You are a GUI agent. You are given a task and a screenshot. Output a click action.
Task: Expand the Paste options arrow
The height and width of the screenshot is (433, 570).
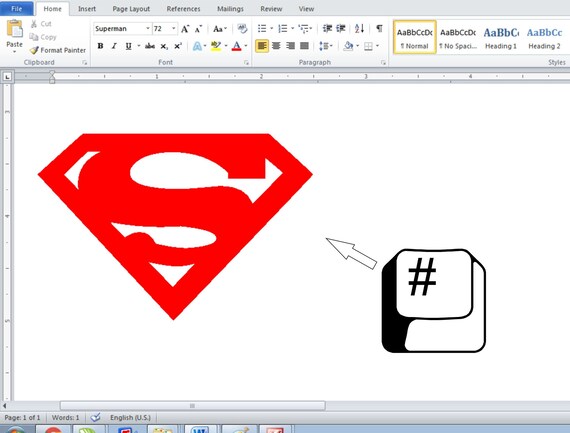tap(15, 52)
